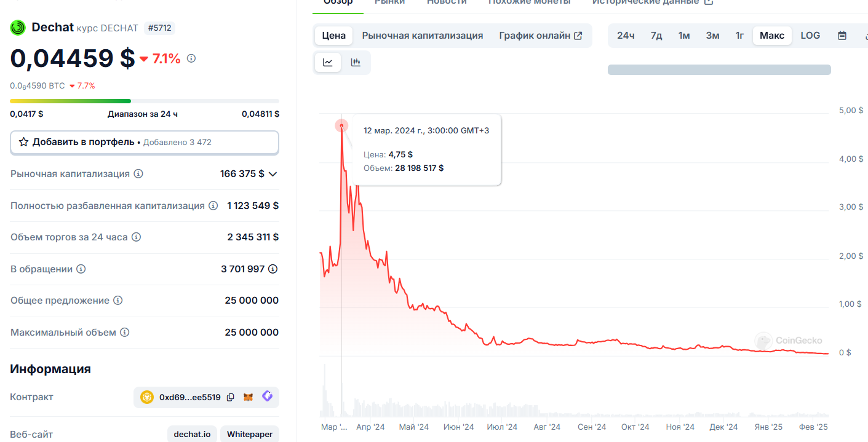The height and width of the screenshot is (442, 868).
Task: Go to the Похожие монеты tab
Action: tap(529, 2)
